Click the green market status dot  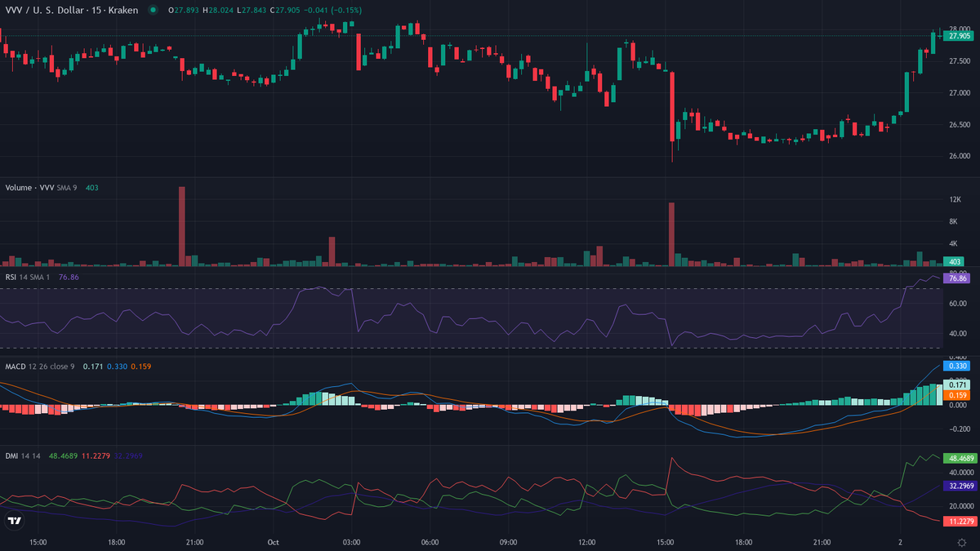[153, 10]
